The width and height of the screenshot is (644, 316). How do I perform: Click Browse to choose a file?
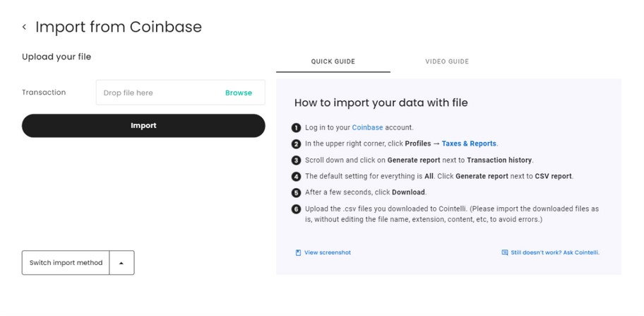coord(238,93)
